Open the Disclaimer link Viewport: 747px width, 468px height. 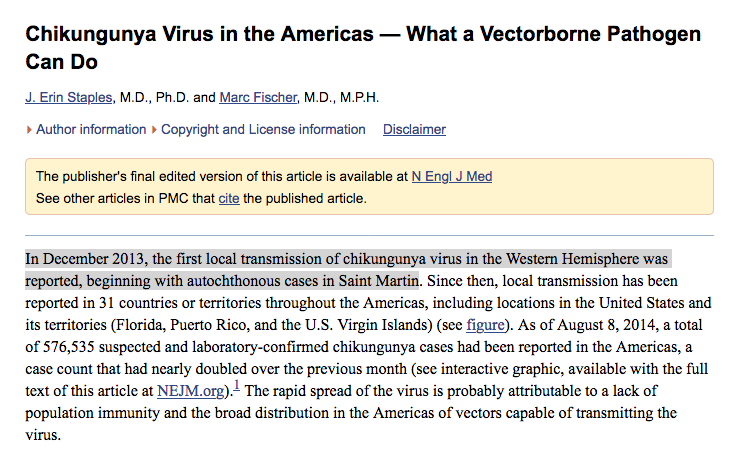click(x=414, y=130)
